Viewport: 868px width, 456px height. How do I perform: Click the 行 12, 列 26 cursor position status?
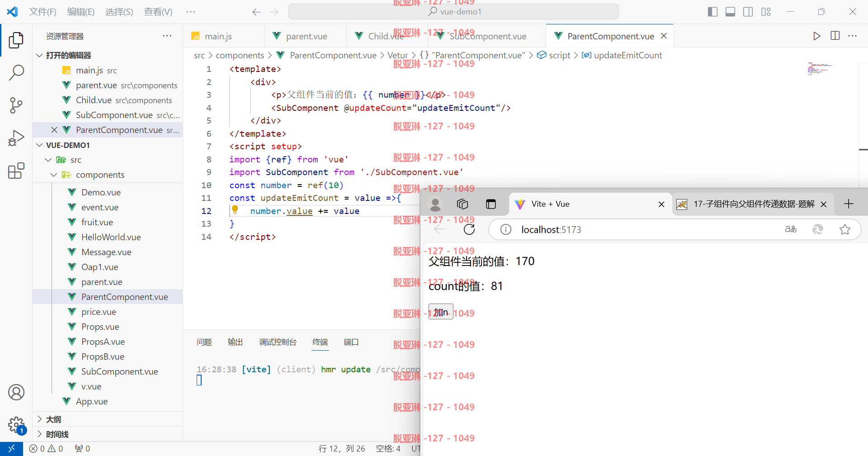(x=342, y=448)
